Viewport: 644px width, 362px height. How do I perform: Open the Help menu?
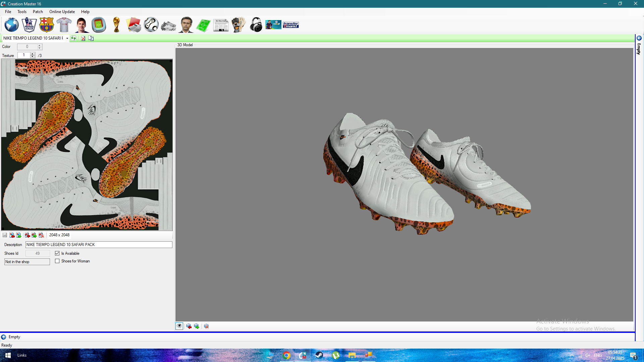[85, 12]
